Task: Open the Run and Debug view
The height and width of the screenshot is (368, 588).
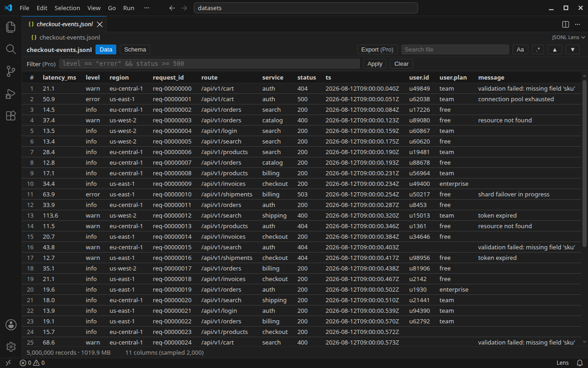Action: point(11,94)
